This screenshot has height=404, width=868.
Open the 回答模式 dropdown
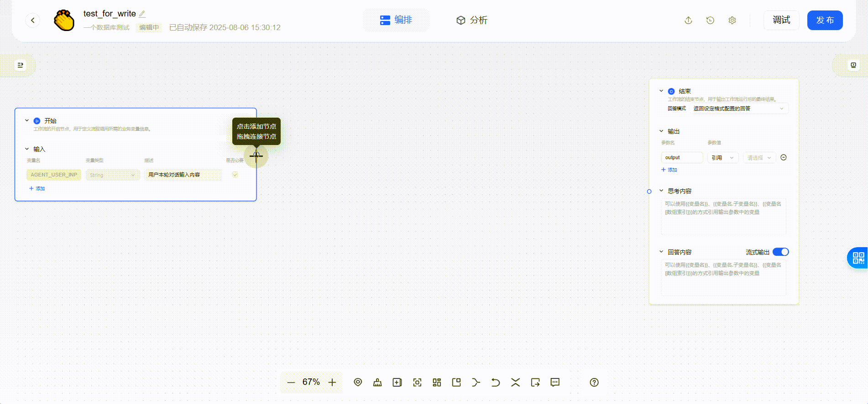[740, 109]
